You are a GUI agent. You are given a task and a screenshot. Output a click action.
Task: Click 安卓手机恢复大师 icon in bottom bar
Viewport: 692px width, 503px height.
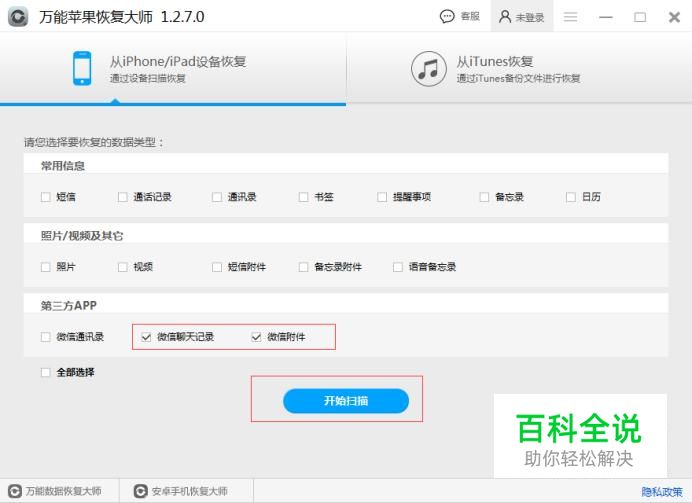tap(140, 491)
